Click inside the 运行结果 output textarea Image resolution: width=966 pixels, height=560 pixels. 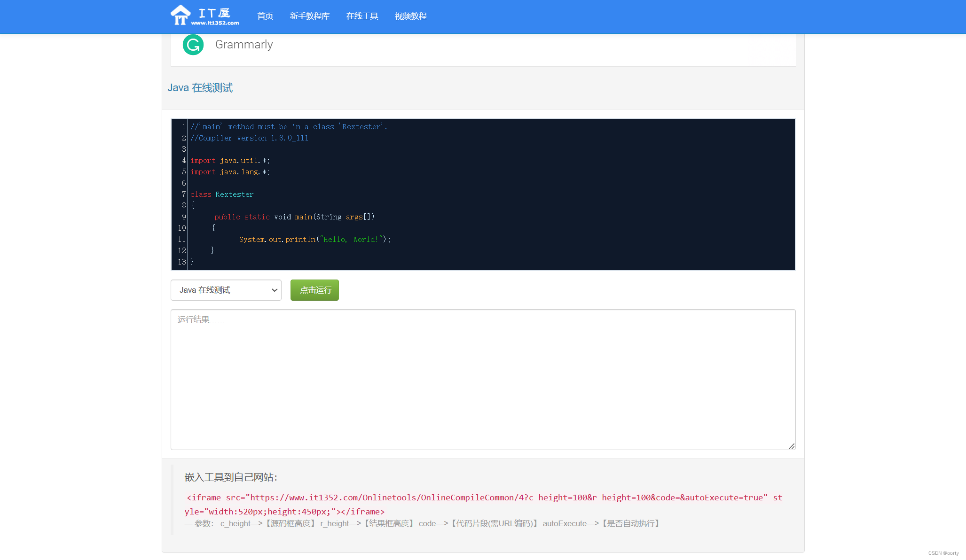(483, 380)
